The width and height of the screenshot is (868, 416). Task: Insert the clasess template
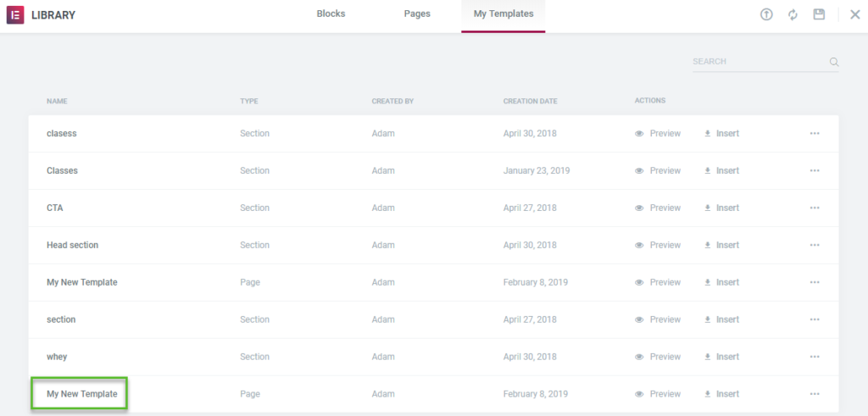721,133
